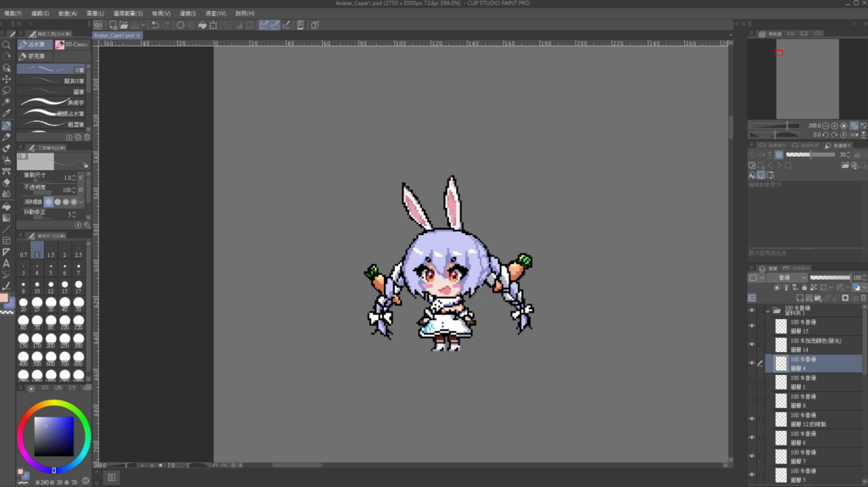This screenshot has width=868, height=487.
Task: Click the Clip Studio support help icon
Action: click(315, 25)
